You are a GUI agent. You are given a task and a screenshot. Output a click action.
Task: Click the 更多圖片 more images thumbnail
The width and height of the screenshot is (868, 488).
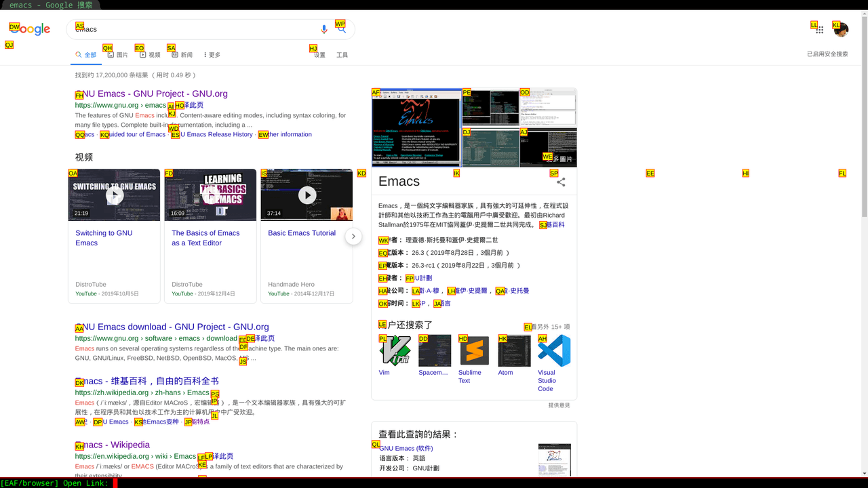[549, 147]
